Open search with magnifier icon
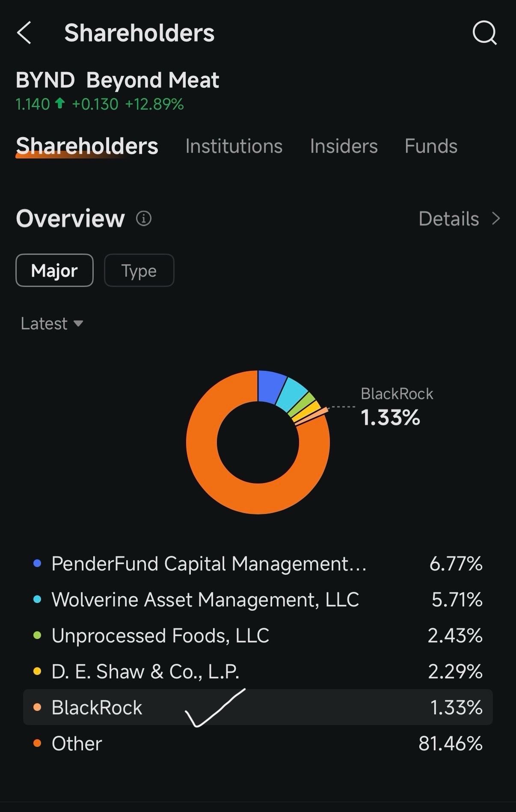Screen dimensions: 516x812 (x=485, y=33)
